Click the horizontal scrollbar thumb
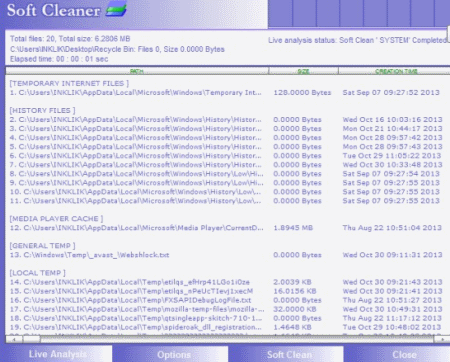This screenshot has width=450, height=362. click(x=32, y=339)
